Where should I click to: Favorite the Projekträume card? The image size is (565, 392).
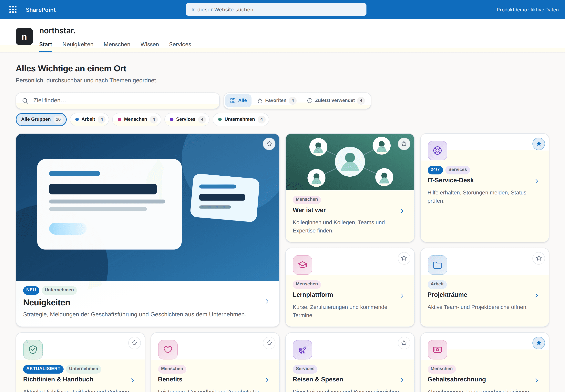click(x=539, y=258)
